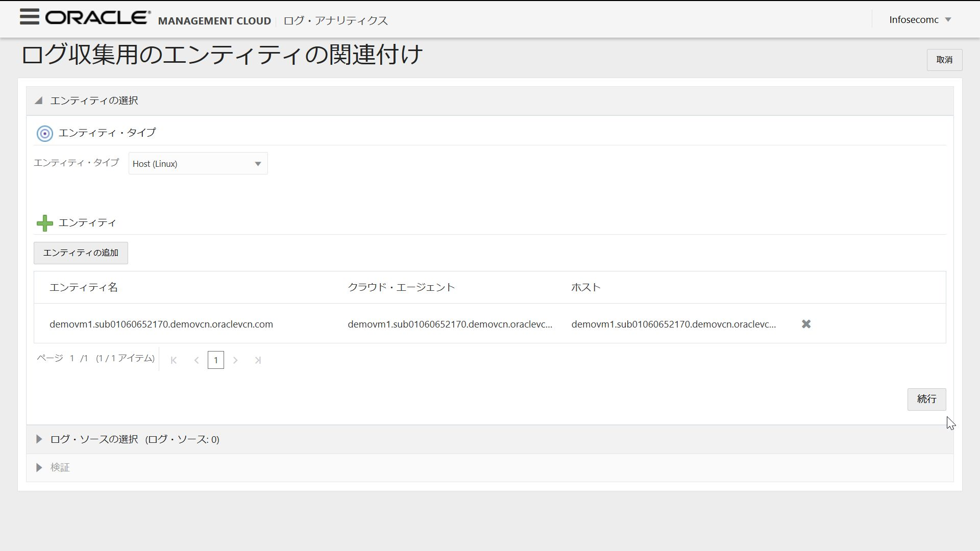Image resolution: width=980 pixels, height=551 pixels.
Task: Sort by エンティティ名 column header
Action: 84,287
